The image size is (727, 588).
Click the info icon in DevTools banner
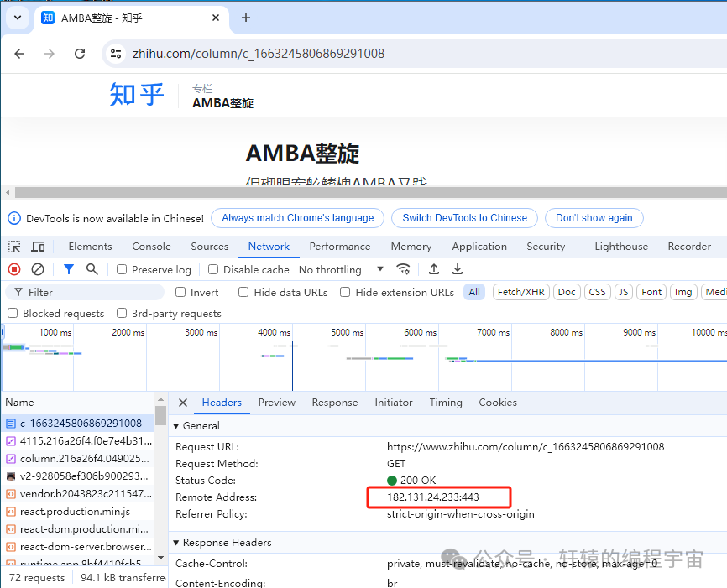(14, 218)
